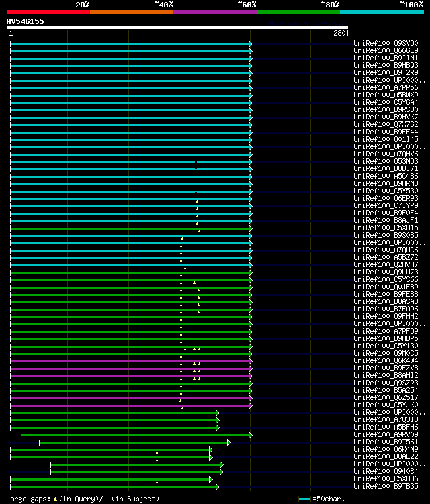
Task: Open UniRef100_B5A254 hit
Action: tap(386, 391)
